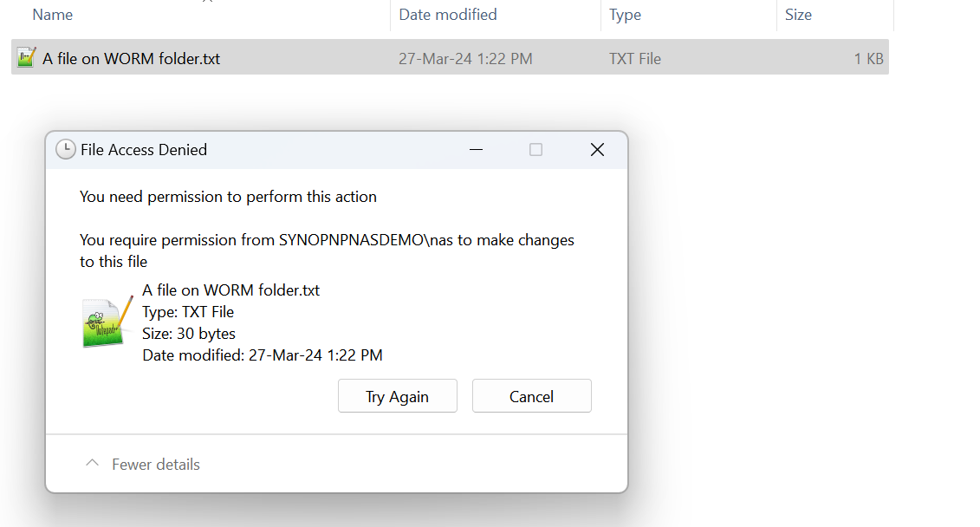Viewport: 980px width, 527px height.
Task: Click the Fewer details label
Action: click(x=154, y=464)
